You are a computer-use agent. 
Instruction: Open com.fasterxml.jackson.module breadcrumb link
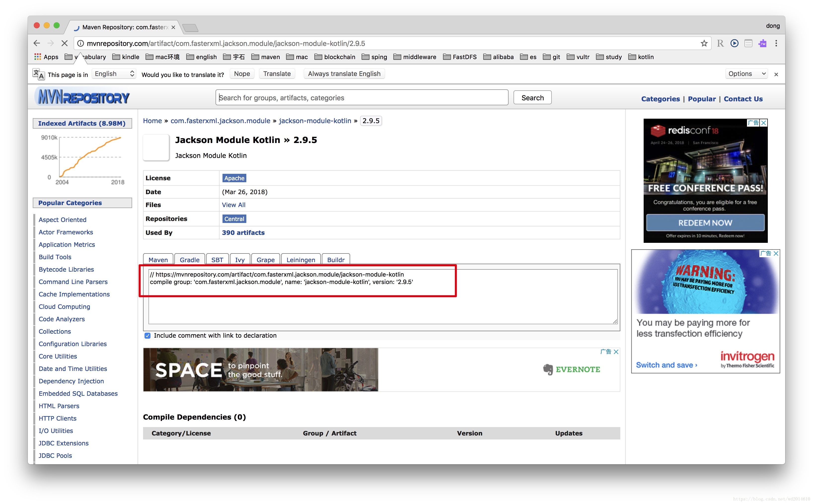220,121
